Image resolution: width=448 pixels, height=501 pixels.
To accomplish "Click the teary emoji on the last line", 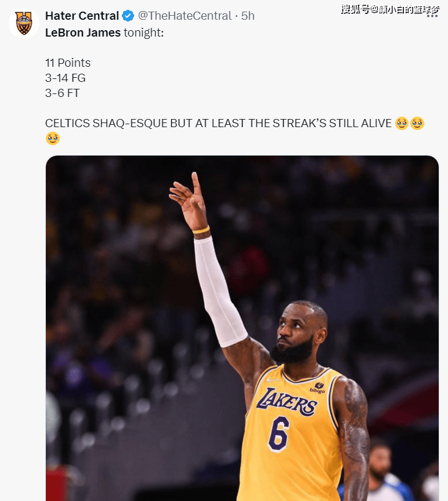I will pos(53,138).
